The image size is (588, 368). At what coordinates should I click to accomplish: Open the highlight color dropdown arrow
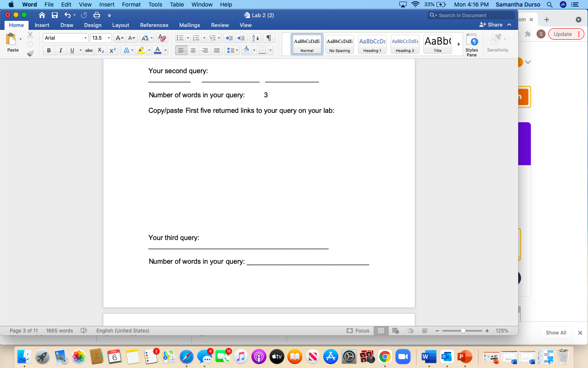point(149,50)
